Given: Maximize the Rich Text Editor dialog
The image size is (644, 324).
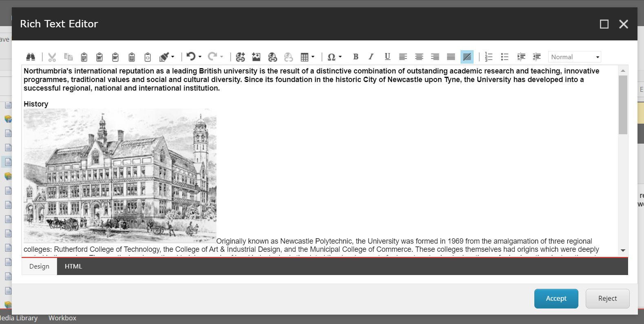Looking at the screenshot, I should (x=604, y=24).
